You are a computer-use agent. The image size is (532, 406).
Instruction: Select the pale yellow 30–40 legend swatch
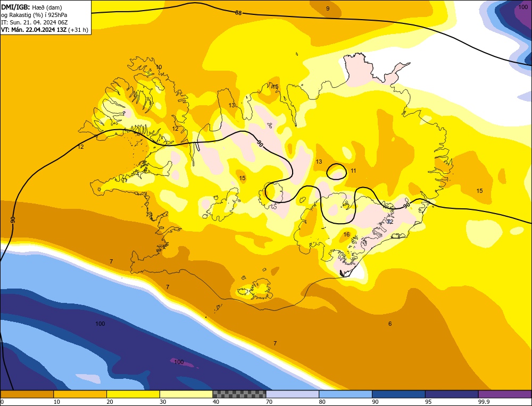click(x=186, y=394)
